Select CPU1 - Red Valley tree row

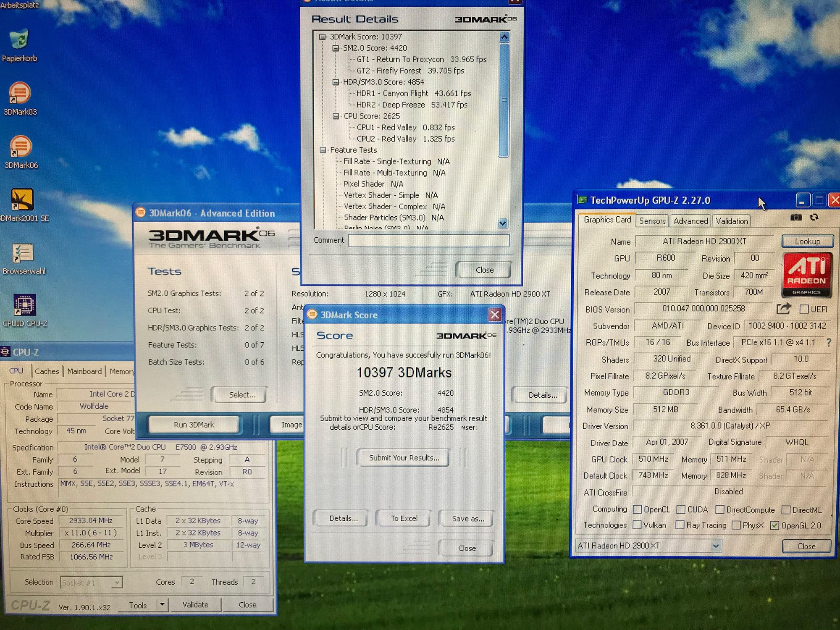(405, 127)
